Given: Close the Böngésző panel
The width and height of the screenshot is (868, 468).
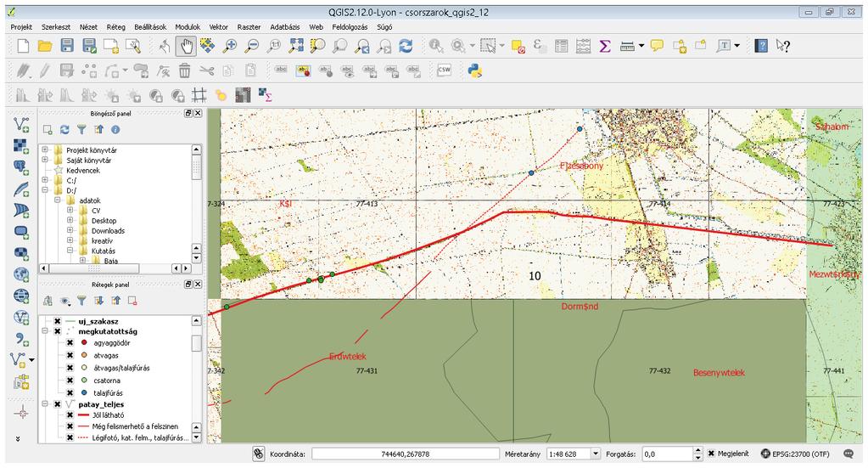Looking at the screenshot, I should (x=199, y=113).
